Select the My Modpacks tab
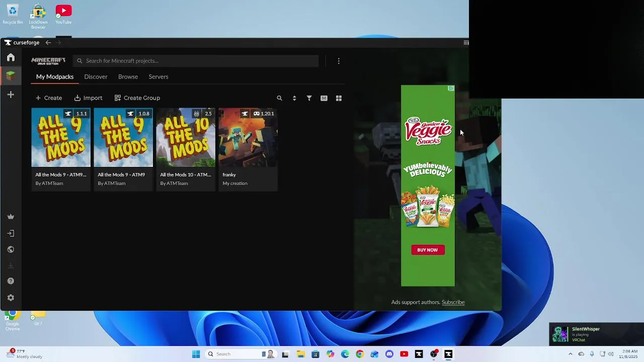644x362 pixels. pyautogui.click(x=55, y=77)
